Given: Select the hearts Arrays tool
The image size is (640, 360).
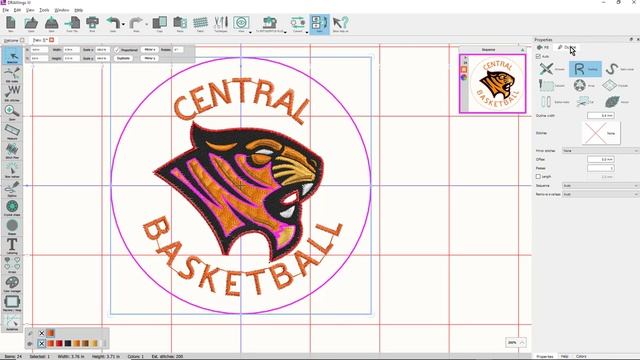Looking at the screenshot, I should click(12, 265).
